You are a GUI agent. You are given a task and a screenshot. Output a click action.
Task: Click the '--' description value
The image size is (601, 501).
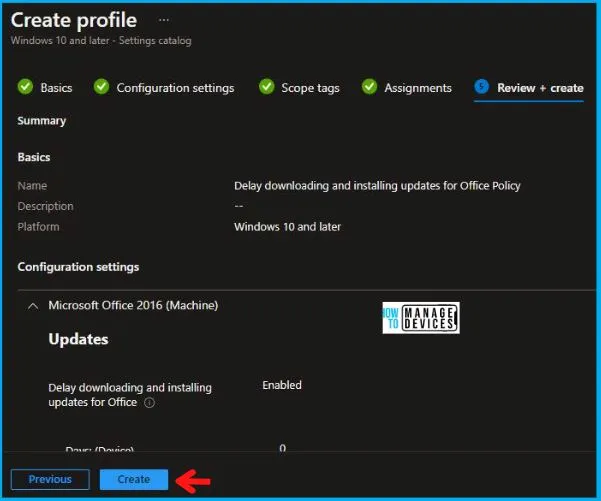tap(238, 206)
